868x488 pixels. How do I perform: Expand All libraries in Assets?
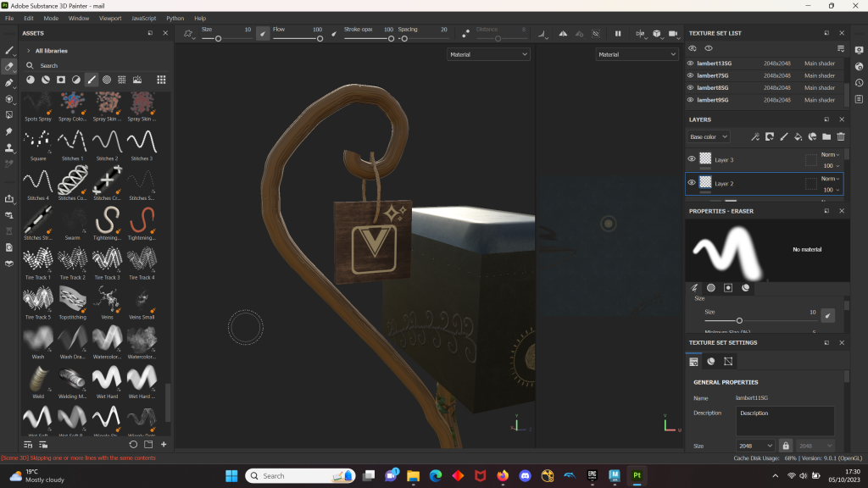(29, 51)
